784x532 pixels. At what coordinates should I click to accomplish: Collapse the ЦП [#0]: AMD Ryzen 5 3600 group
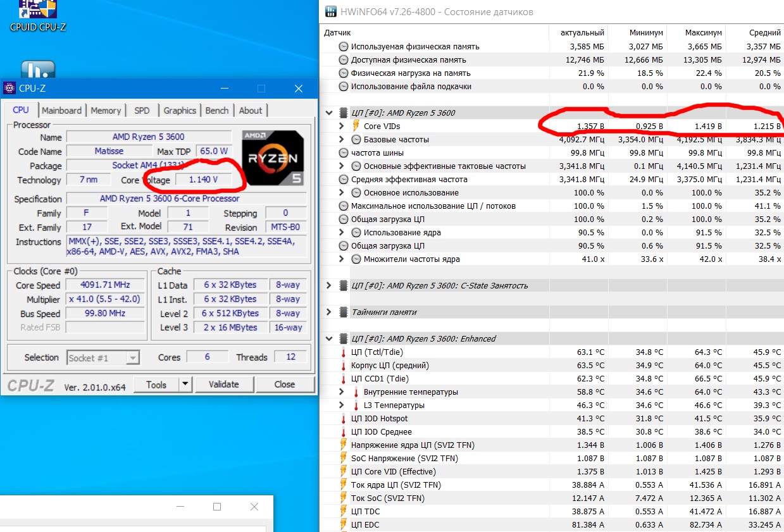328,113
